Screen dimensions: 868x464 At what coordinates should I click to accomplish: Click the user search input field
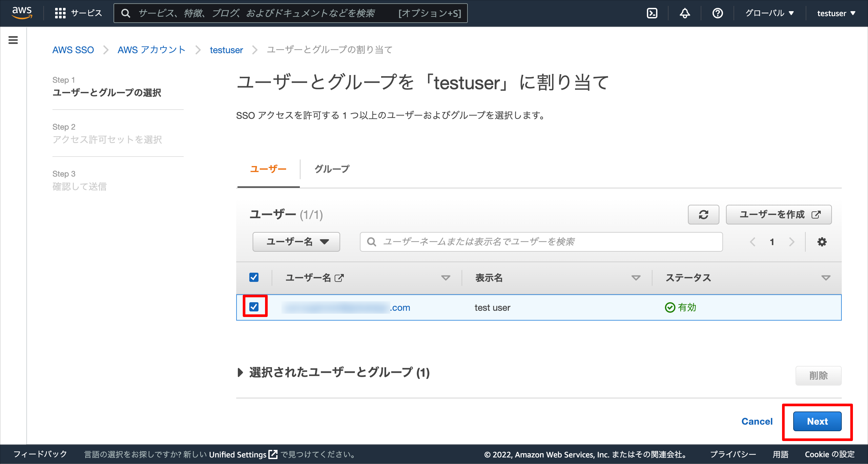point(541,242)
